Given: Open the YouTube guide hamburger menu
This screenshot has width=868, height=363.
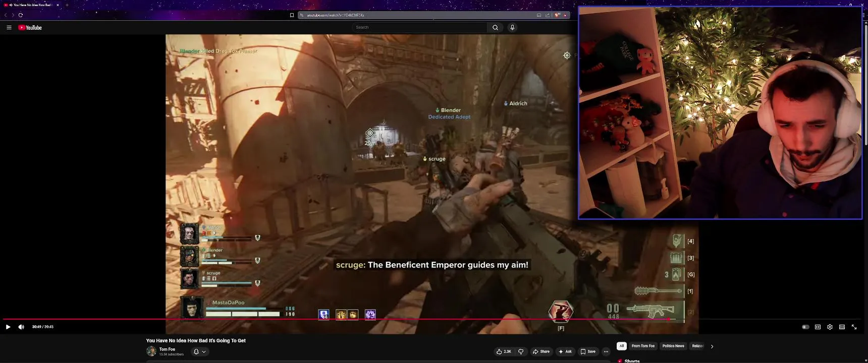Looking at the screenshot, I should coord(9,28).
